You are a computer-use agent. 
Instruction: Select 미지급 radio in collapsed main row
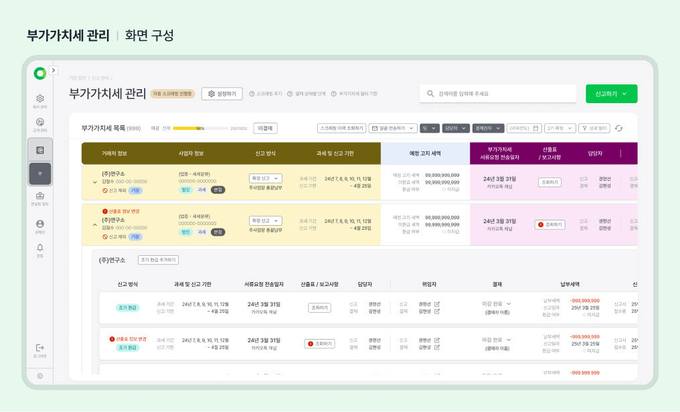[x=444, y=190]
